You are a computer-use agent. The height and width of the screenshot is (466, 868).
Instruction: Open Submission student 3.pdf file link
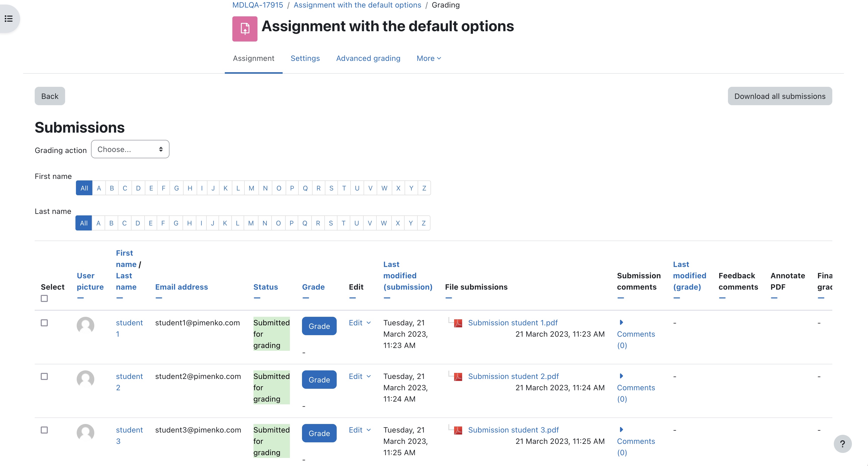513,430
